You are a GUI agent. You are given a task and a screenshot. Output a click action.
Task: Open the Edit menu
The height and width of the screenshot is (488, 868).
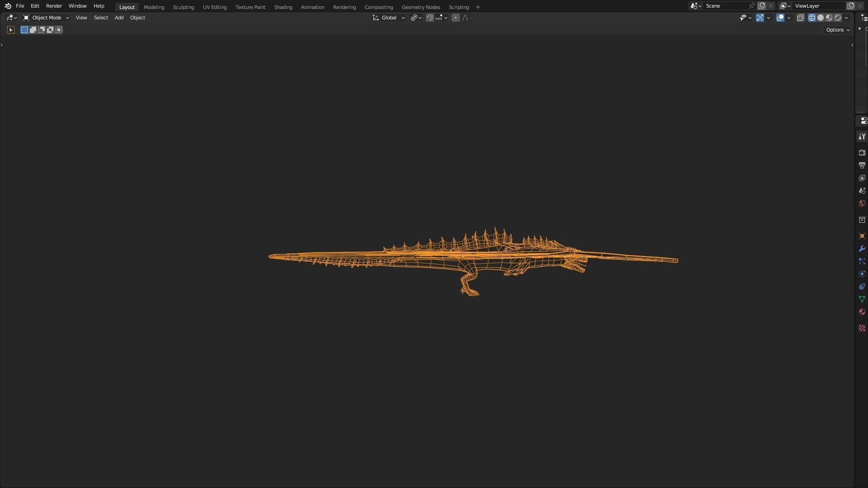(x=35, y=6)
